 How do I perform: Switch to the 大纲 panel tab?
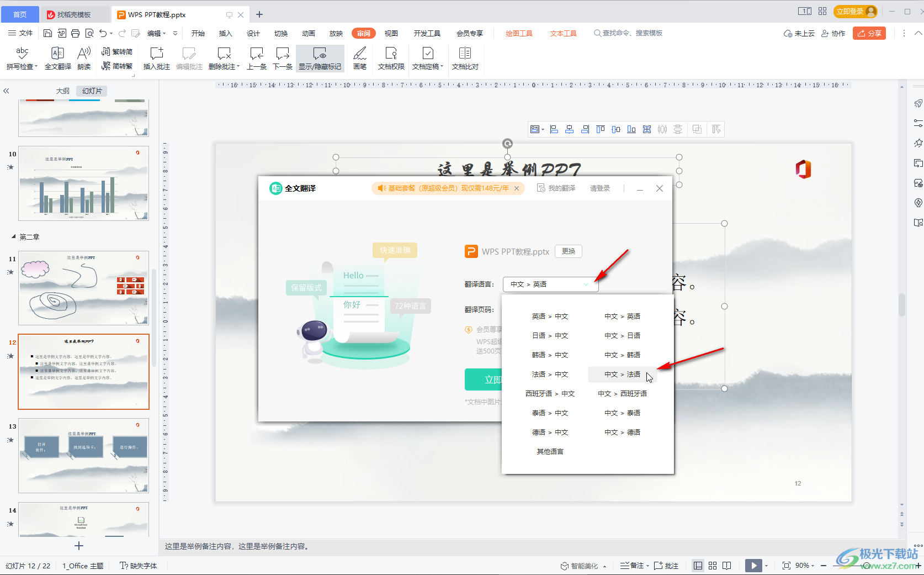63,91
